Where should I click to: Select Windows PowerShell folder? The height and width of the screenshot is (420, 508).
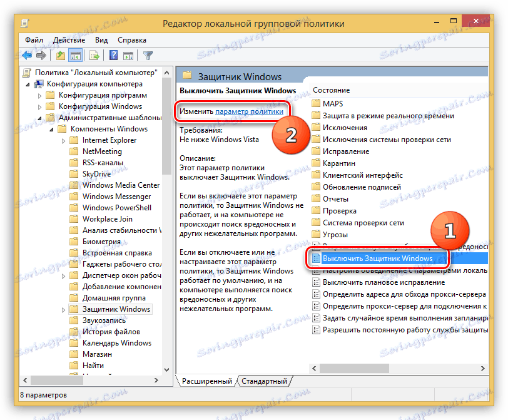(116, 208)
